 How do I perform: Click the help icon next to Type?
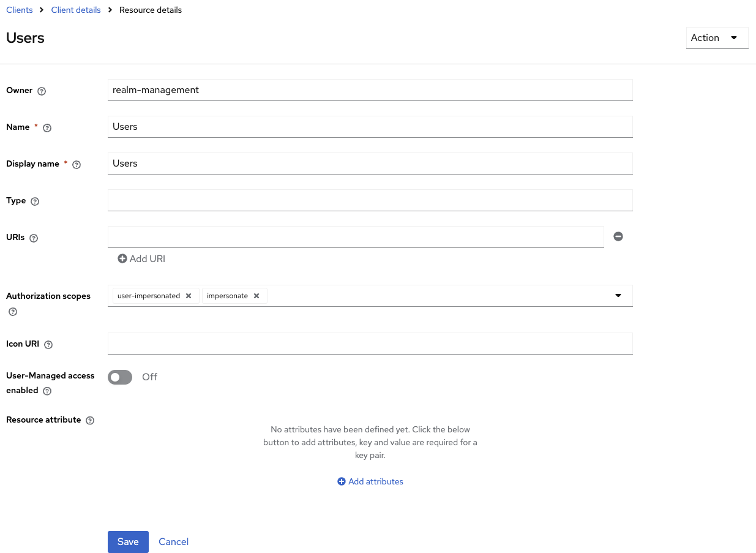point(35,201)
